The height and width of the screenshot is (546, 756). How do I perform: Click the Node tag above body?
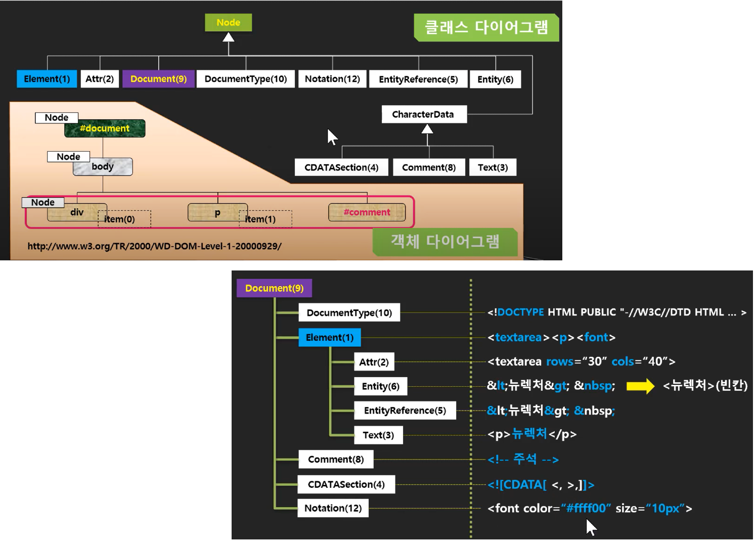click(68, 157)
